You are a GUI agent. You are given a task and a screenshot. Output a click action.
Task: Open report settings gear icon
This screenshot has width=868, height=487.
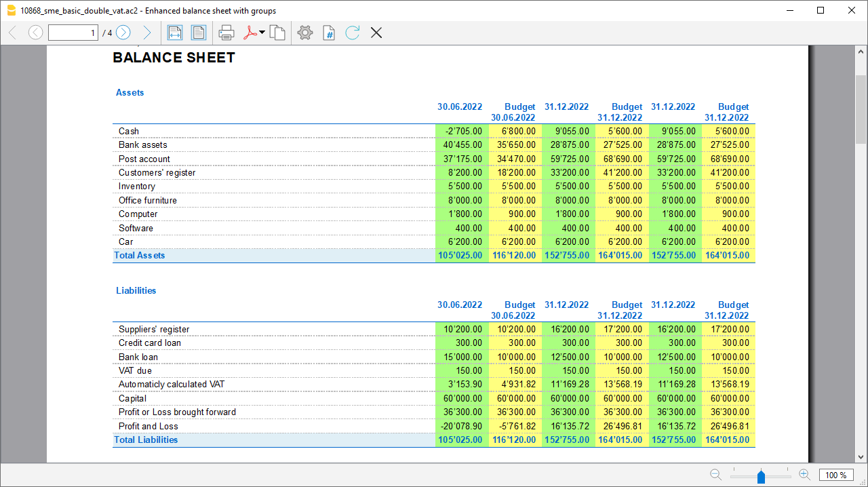(x=305, y=33)
